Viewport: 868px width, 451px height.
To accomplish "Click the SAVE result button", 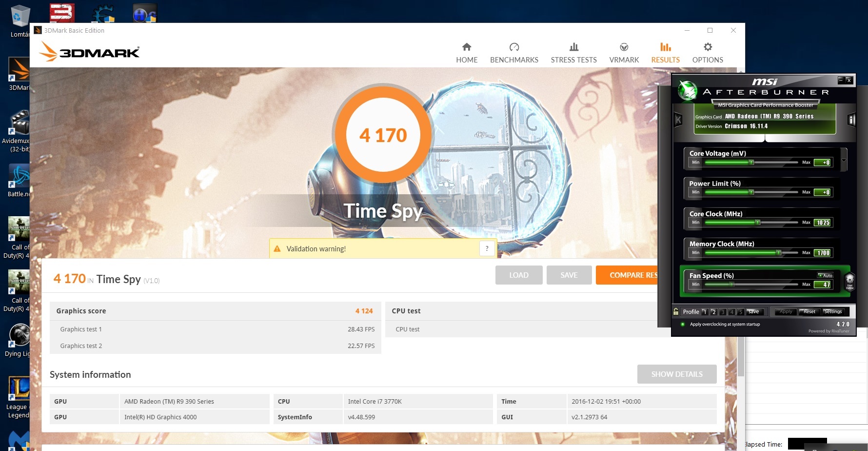I will (x=569, y=275).
